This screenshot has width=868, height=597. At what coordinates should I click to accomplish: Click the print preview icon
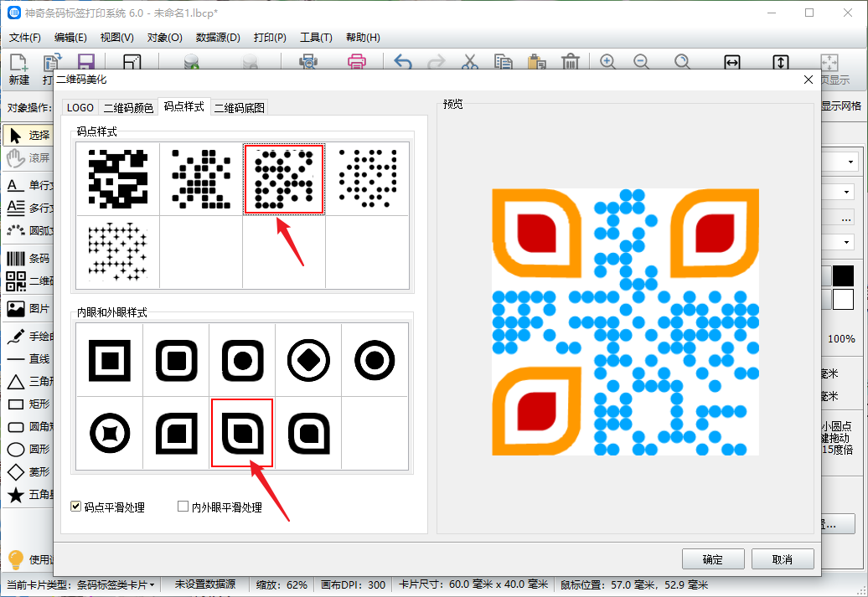[x=307, y=61]
